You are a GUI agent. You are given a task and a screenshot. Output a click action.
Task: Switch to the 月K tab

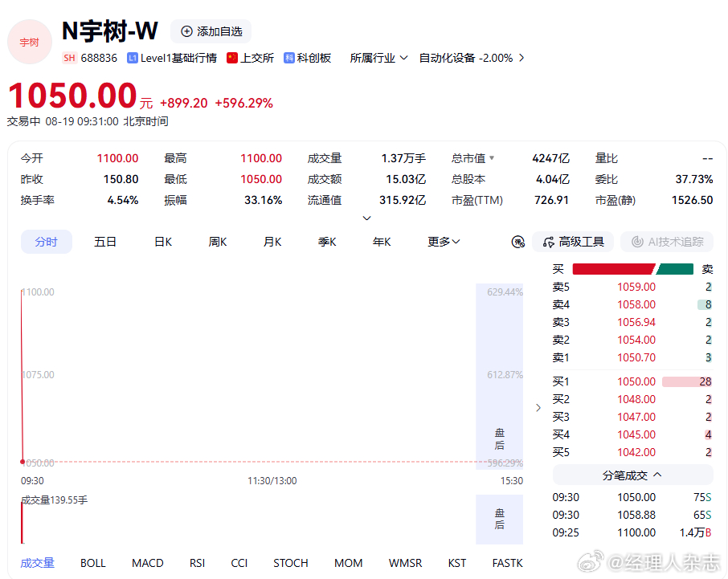272,242
